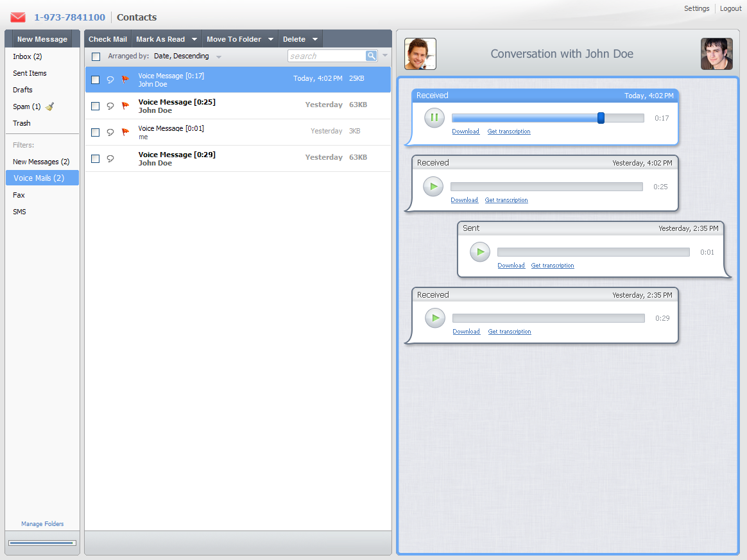This screenshot has width=747, height=560.
Task: Play the sent 0:01 voice message
Action: tap(480, 252)
